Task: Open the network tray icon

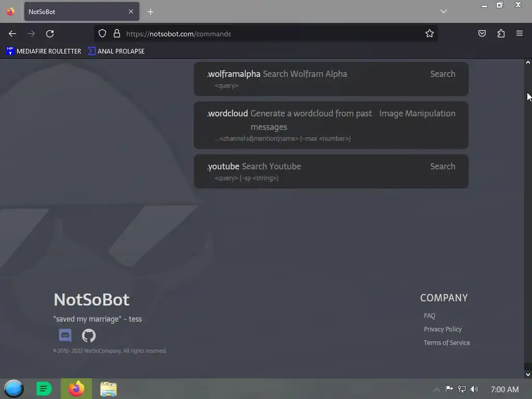Action: click(461, 389)
